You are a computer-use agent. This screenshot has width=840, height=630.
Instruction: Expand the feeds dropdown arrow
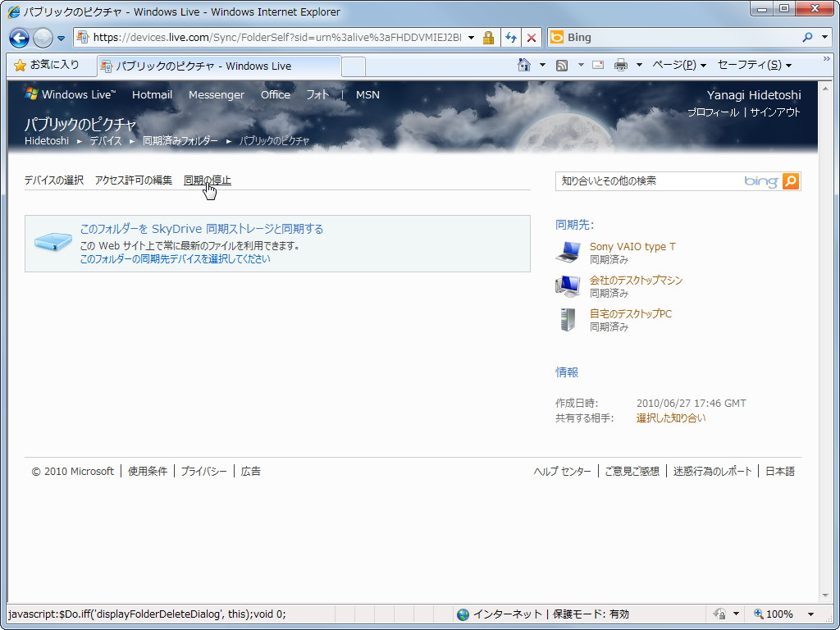point(581,66)
